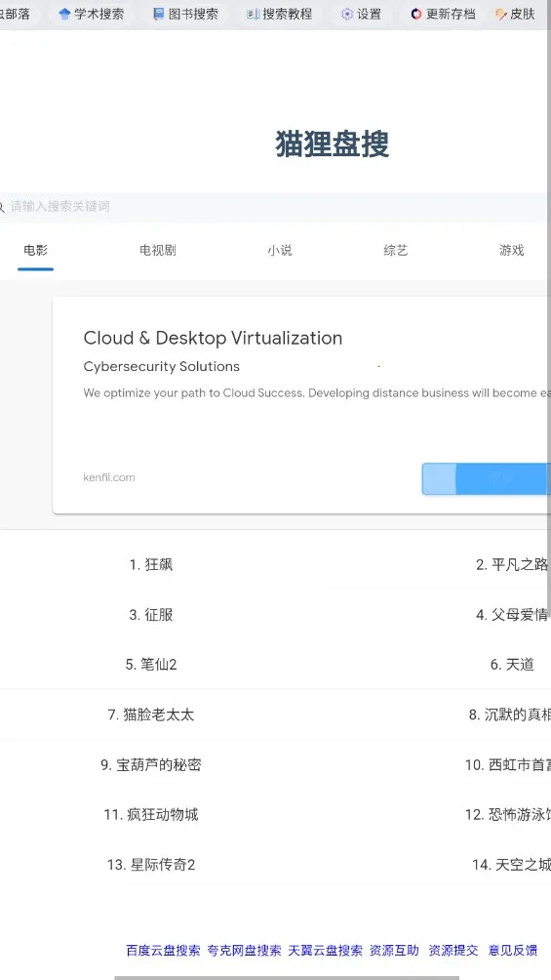Select hot search 12. 恐怖游泳馆
This screenshot has height=980, width=551.
508,814
